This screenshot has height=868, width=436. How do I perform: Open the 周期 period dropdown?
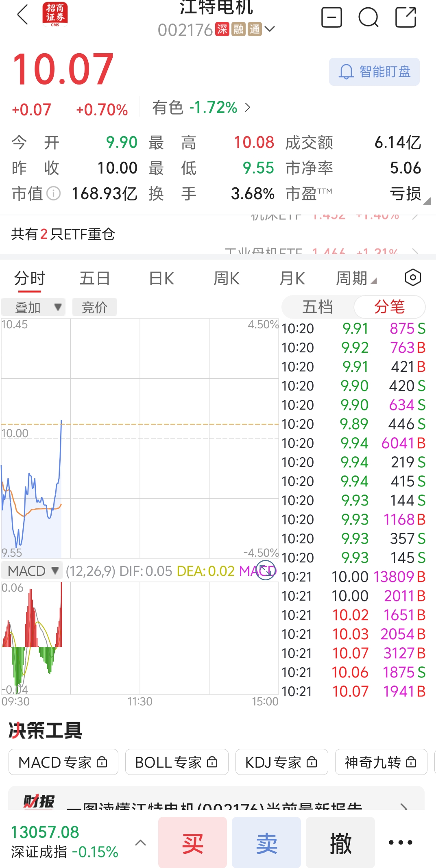click(356, 279)
